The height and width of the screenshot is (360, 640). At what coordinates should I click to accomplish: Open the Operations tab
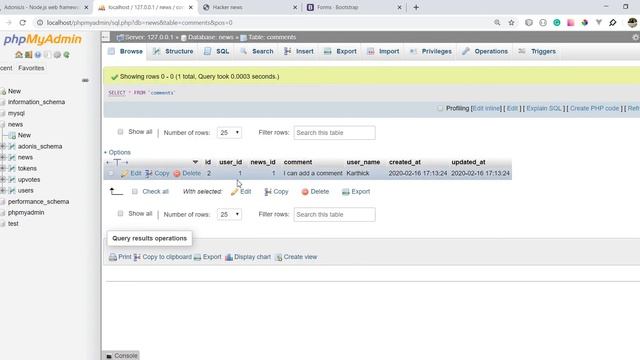(485, 51)
